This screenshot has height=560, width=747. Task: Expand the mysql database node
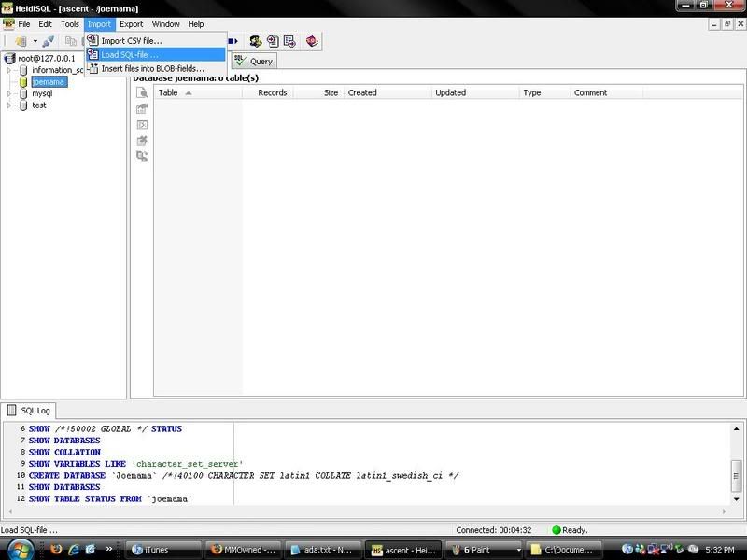(8, 94)
